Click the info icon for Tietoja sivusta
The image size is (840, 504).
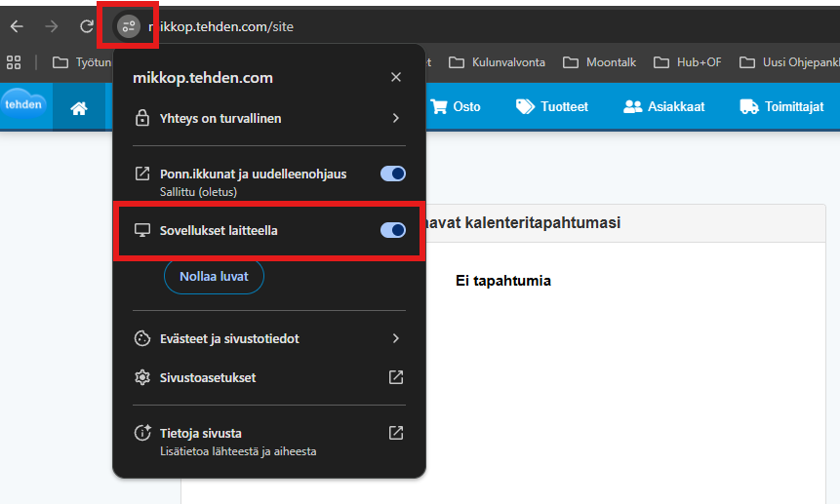[x=142, y=433]
